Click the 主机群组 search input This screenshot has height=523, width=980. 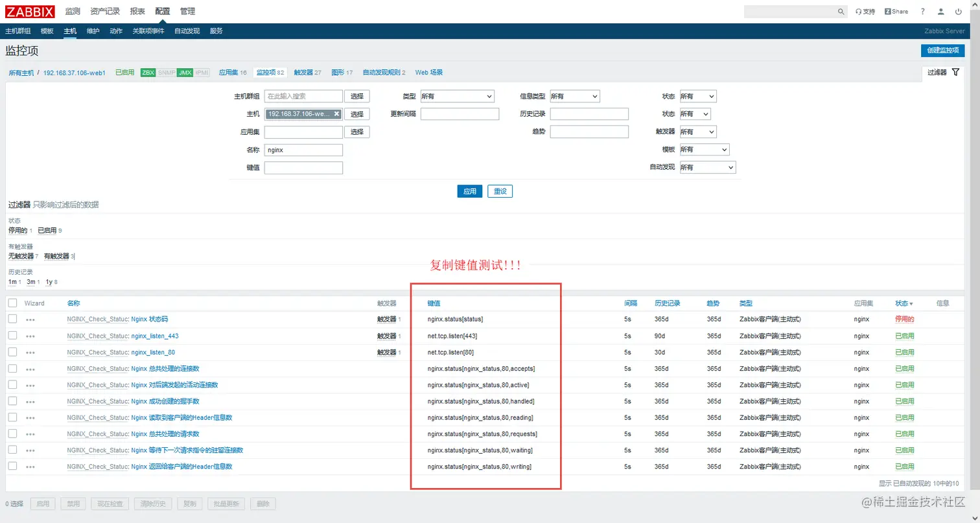[x=303, y=96]
